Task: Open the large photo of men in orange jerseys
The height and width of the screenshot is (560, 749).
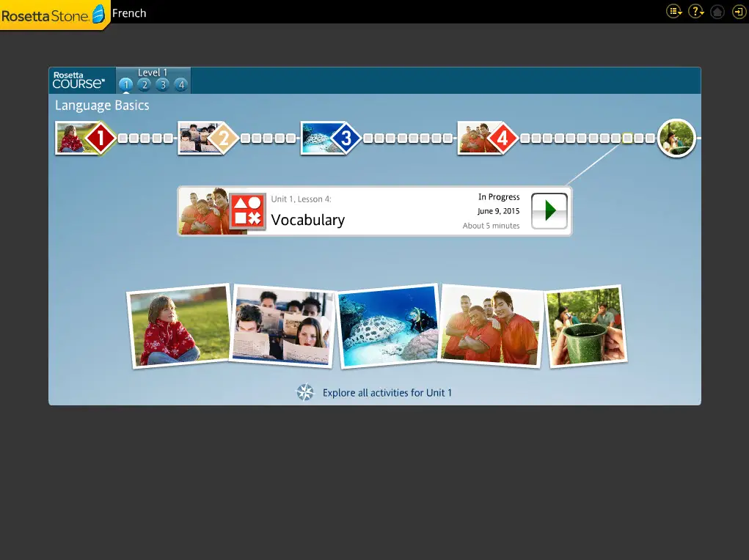Action: tap(491, 325)
